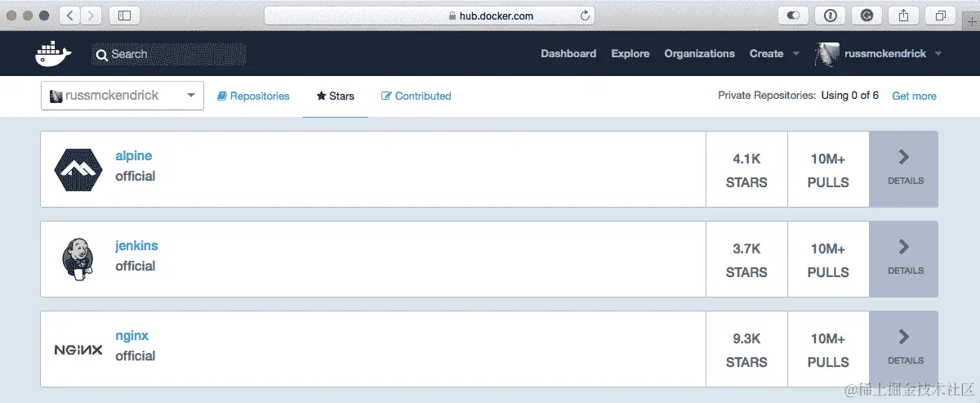Click the Private Repositories usage text

tap(798, 96)
